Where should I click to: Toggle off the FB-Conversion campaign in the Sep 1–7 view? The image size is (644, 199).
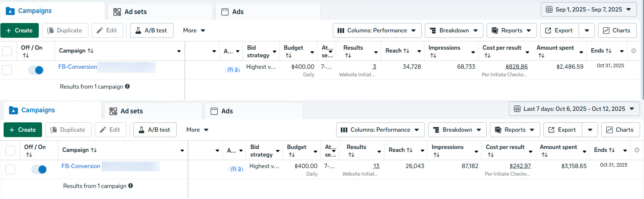click(x=36, y=70)
